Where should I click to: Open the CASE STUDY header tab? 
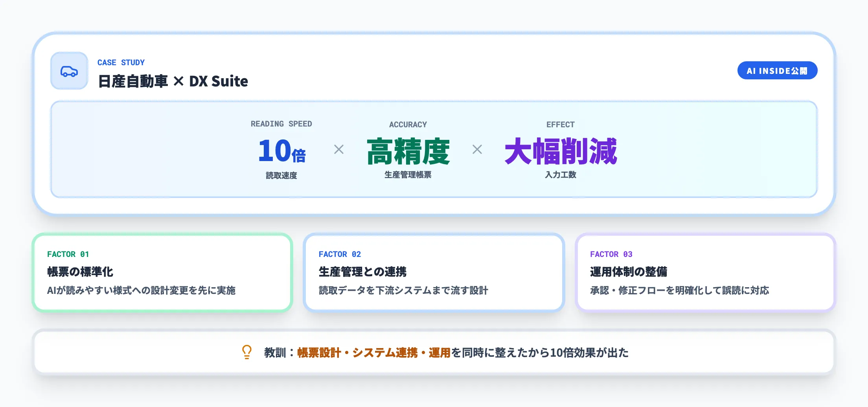click(x=121, y=62)
